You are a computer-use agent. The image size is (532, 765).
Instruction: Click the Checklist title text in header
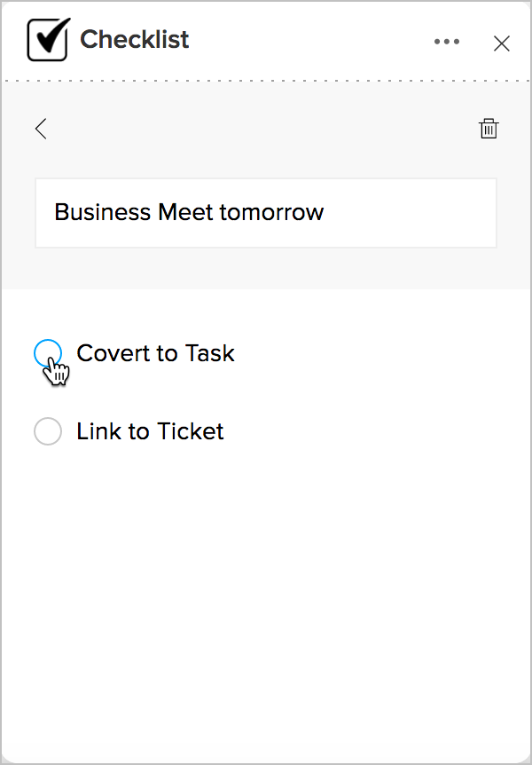pos(135,40)
